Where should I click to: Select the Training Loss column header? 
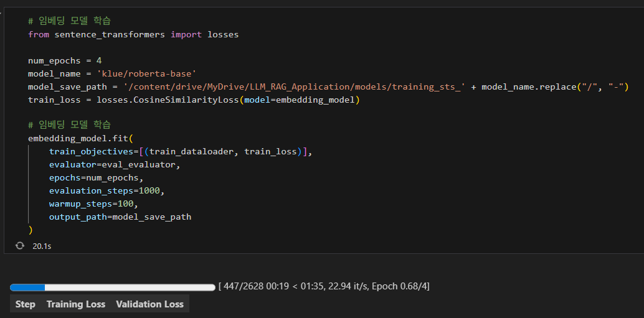pos(76,304)
